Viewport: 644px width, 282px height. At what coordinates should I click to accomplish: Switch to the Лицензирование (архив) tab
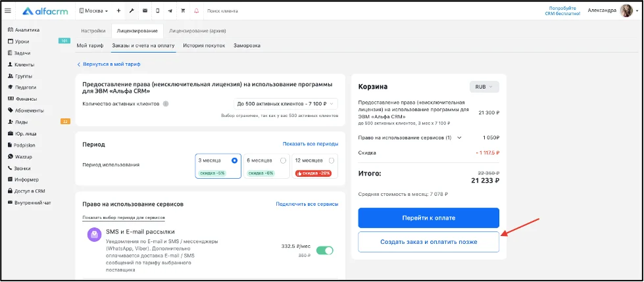point(197,31)
